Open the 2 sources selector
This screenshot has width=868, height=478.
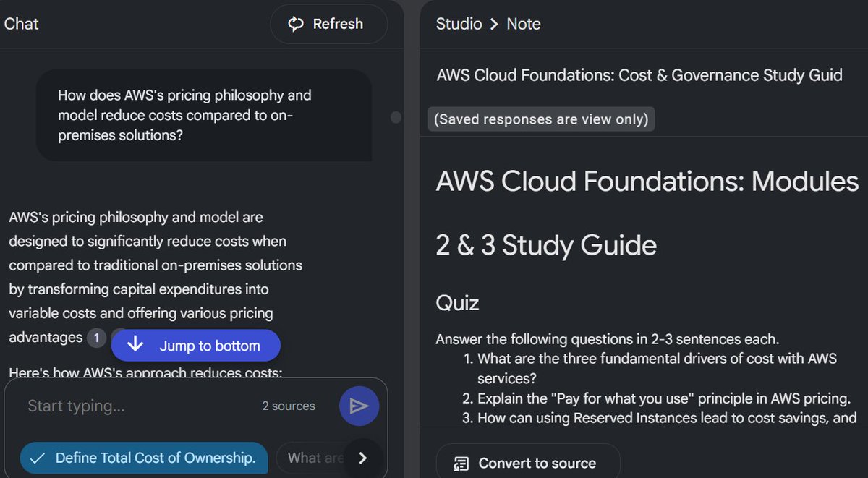click(x=289, y=406)
